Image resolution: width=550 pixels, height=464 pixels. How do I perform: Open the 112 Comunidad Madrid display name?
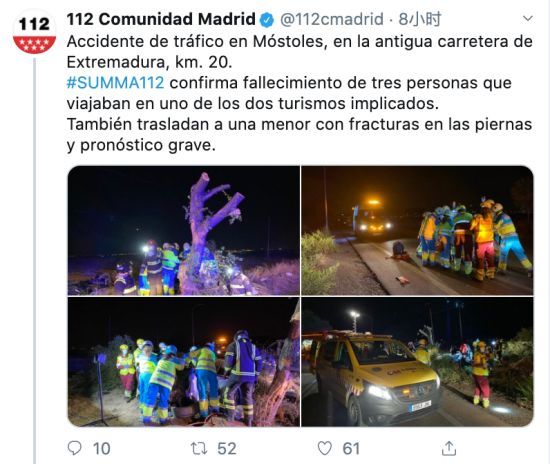click(x=161, y=19)
